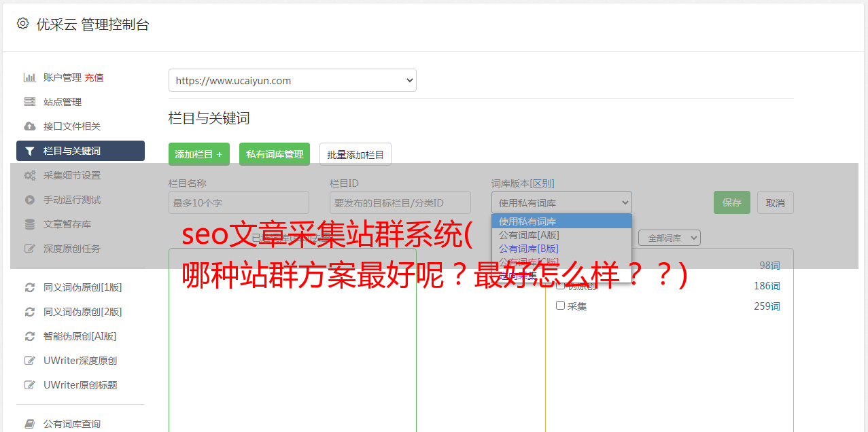Open the https://www.ucaiyun.com site dropdown
The image size is (868, 432).
coord(292,80)
